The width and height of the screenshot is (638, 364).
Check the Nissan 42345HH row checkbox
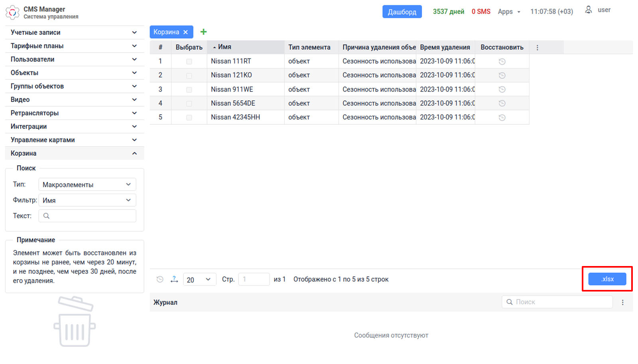pyautogui.click(x=189, y=117)
